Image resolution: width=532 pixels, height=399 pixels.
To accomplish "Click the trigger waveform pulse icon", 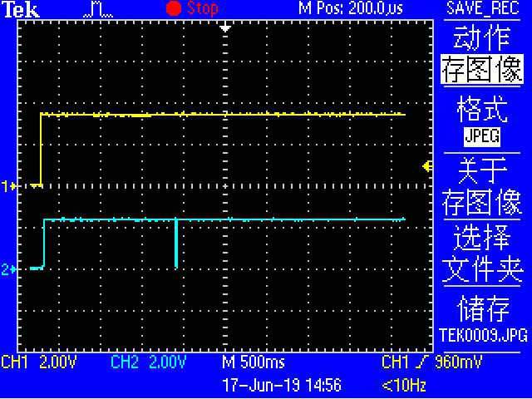I will click(98, 10).
